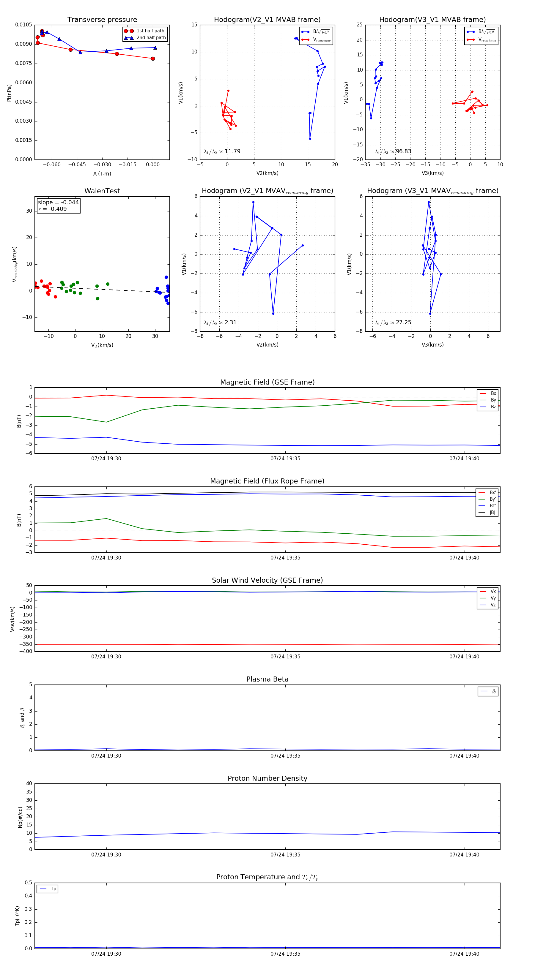Click the 'Pt(nPa)' y-axis label
Image resolution: width=535 pixels, height=980 pixels.
(x=9, y=92)
